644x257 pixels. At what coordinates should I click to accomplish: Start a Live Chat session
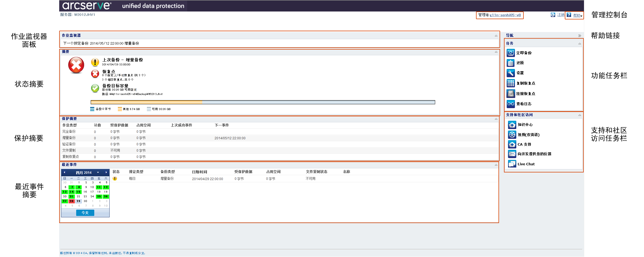(512, 164)
